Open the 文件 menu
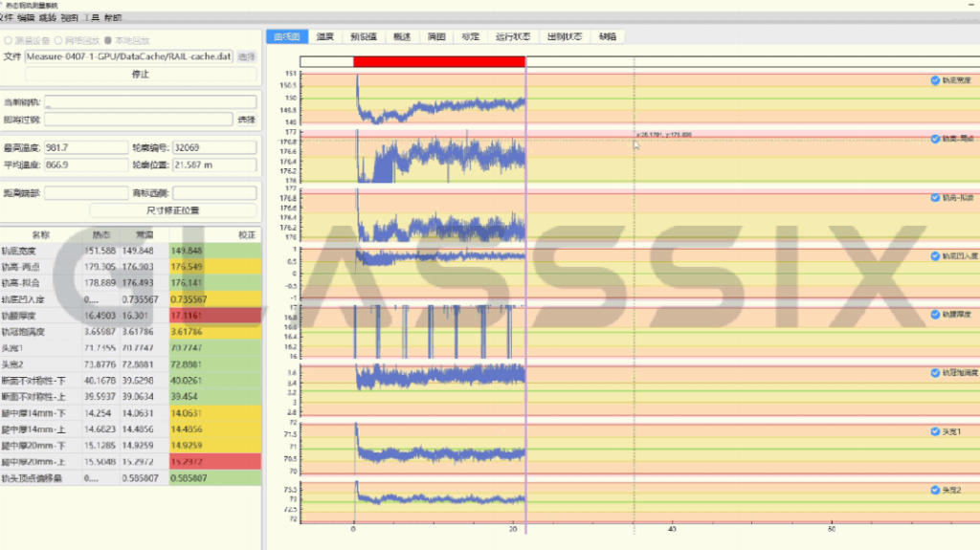The height and width of the screenshot is (550, 980). (x=6, y=18)
